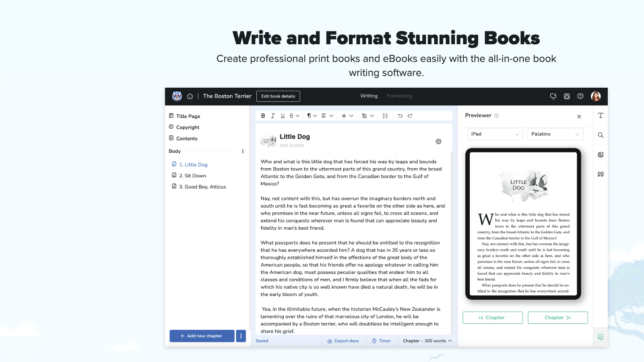Click the Little Dog chapter title
The image size is (644, 362).
(x=295, y=137)
